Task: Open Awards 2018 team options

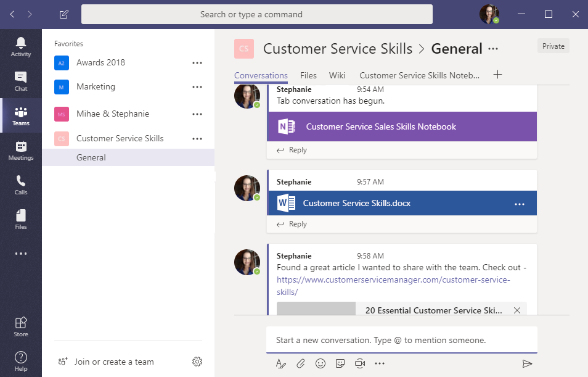Action: click(197, 63)
